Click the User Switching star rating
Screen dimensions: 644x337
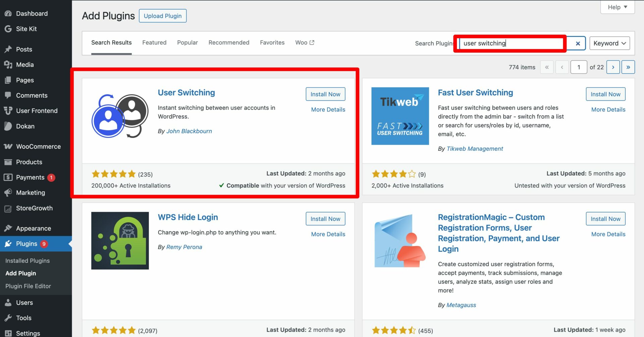113,174
